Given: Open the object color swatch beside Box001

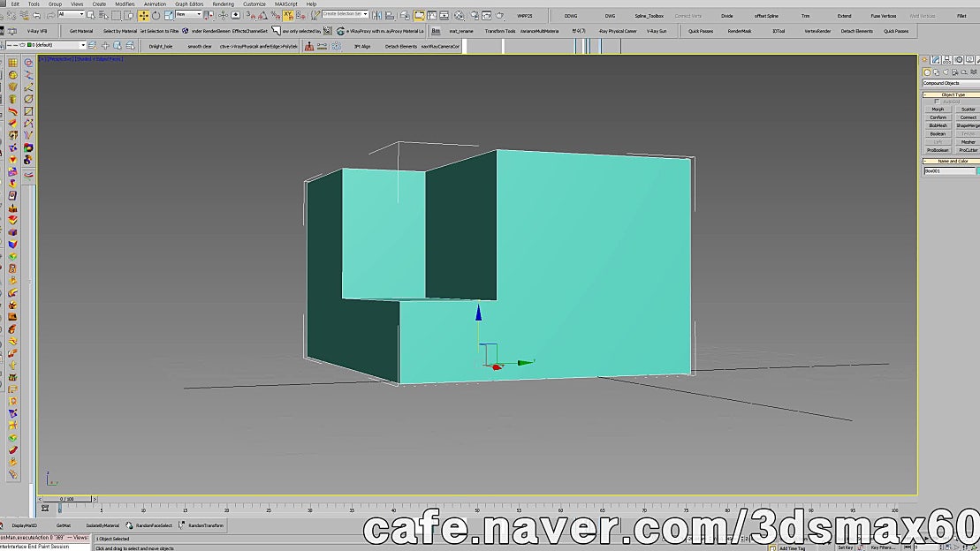Looking at the screenshot, I should click(x=977, y=170).
